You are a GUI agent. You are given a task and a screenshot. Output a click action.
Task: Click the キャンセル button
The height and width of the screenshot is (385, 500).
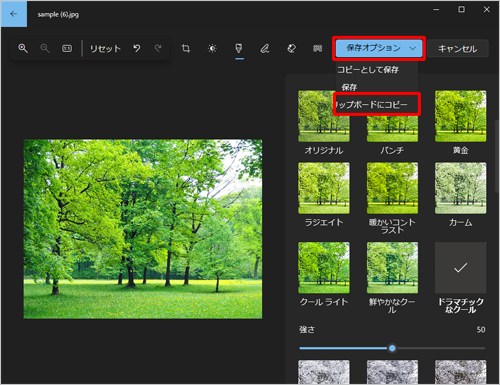pyautogui.click(x=458, y=49)
